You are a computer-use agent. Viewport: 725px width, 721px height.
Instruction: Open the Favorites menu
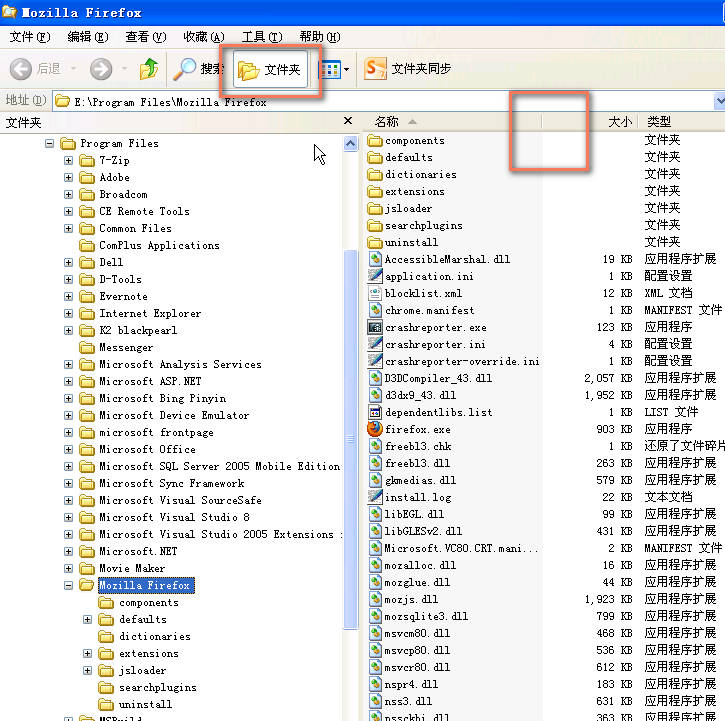click(x=203, y=37)
